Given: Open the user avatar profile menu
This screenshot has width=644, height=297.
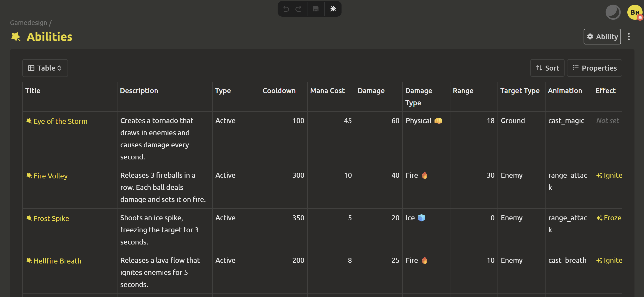Looking at the screenshot, I should click(635, 12).
